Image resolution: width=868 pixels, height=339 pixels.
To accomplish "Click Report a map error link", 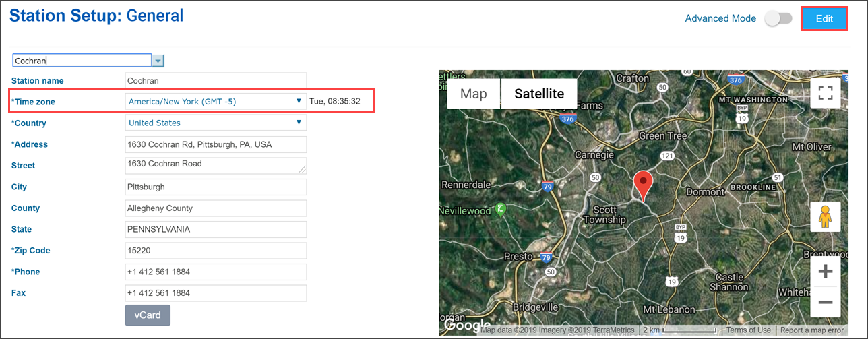I will (x=812, y=330).
